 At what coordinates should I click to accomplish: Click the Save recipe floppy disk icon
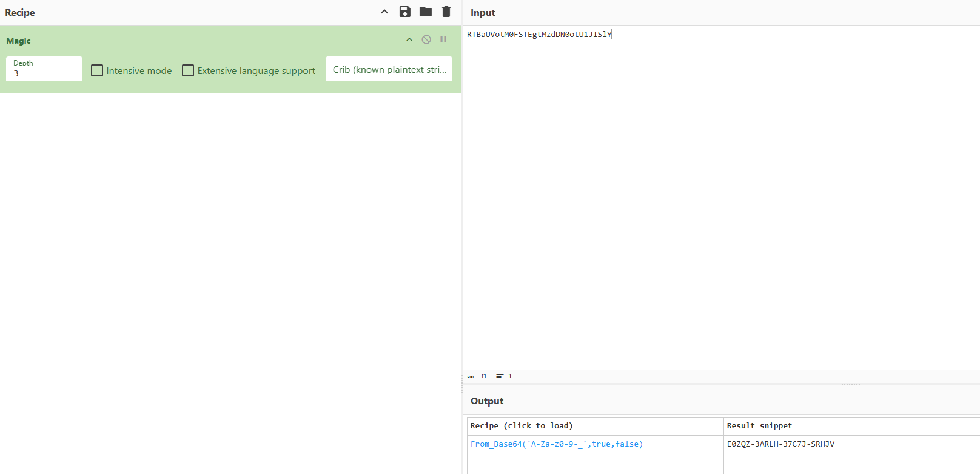click(405, 12)
